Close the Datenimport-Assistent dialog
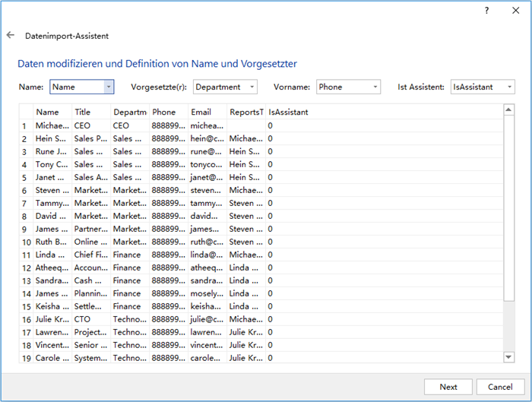 pos(515,11)
